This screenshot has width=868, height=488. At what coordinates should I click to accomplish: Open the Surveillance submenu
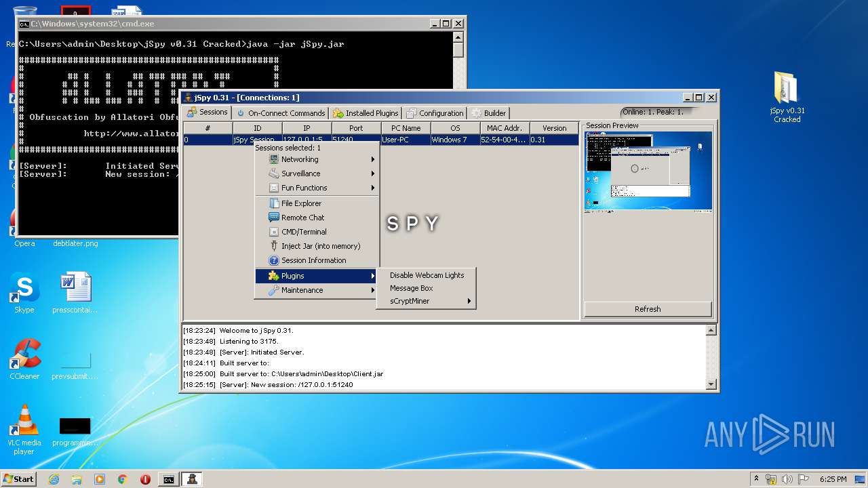[317, 174]
